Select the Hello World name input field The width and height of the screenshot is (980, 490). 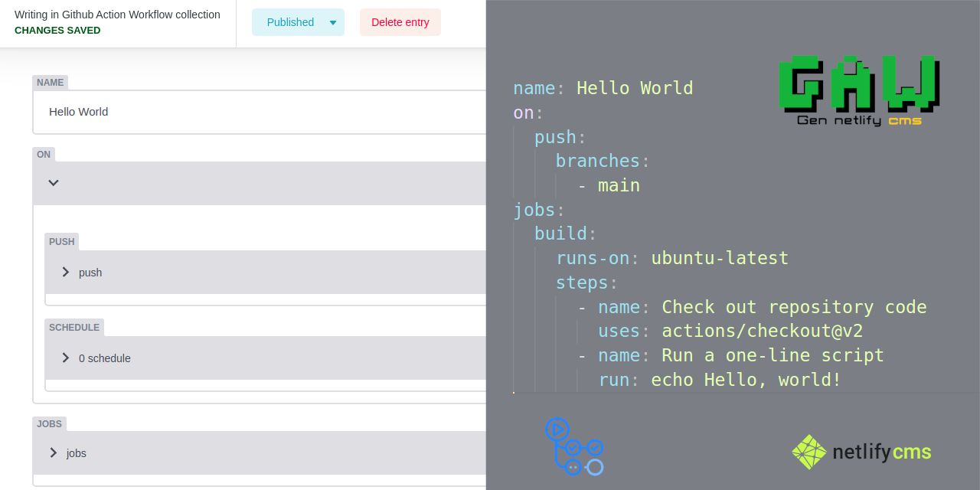pos(230,112)
